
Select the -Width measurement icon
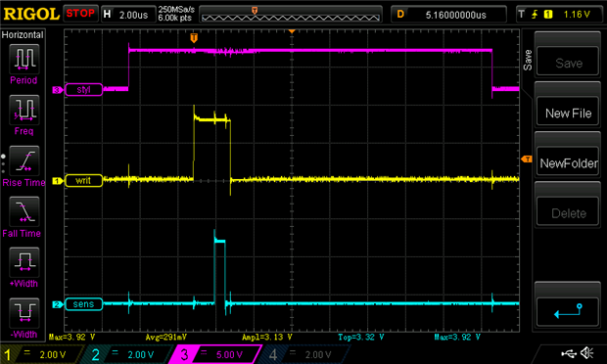pos(24,313)
